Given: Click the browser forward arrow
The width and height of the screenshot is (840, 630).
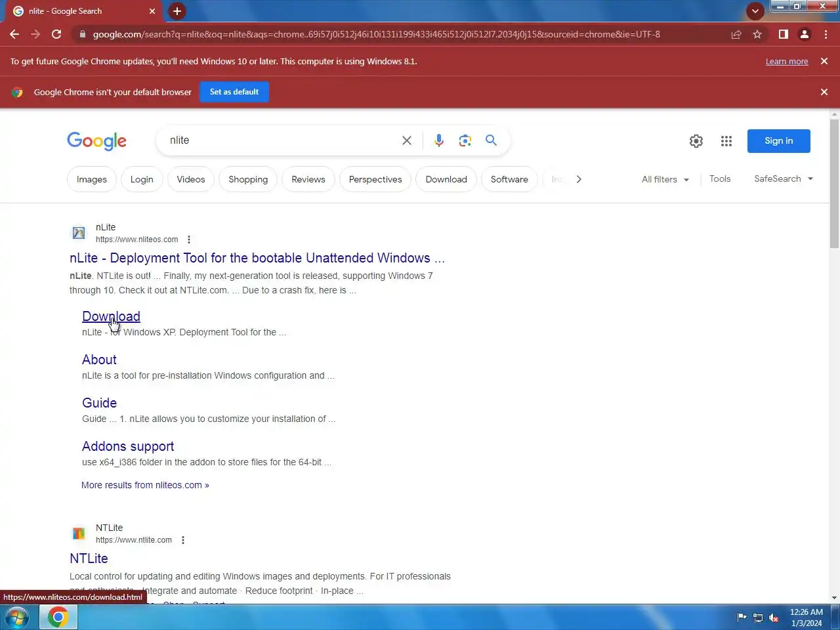Looking at the screenshot, I should pyautogui.click(x=35, y=34).
